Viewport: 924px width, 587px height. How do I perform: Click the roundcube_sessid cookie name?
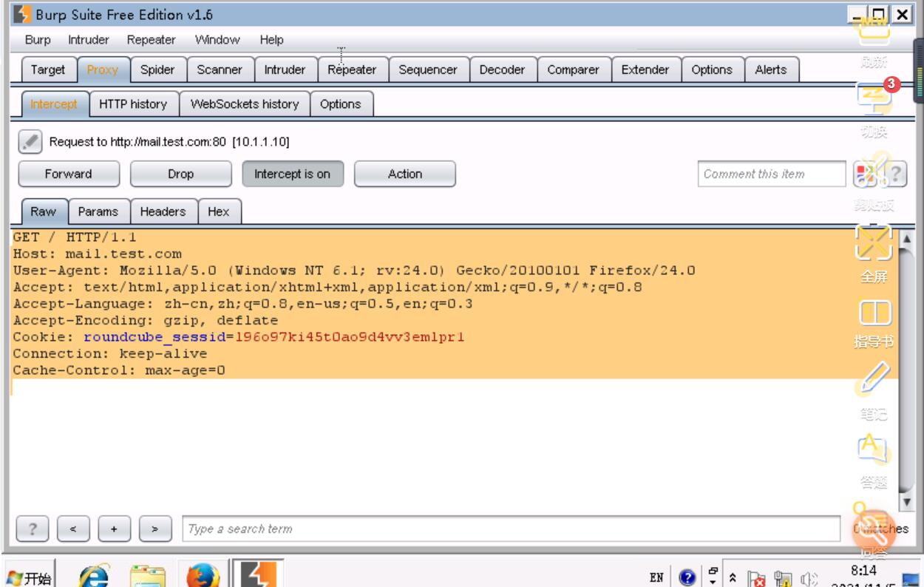click(154, 337)
